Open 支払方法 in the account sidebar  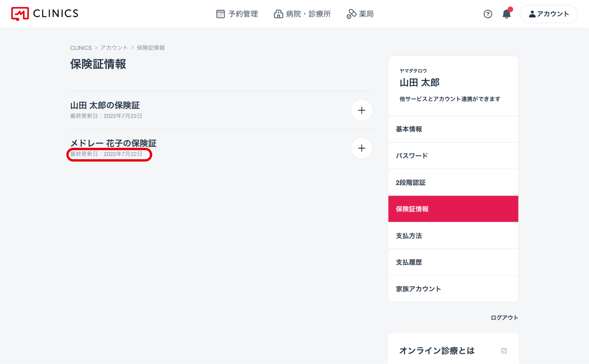pos(453,235)
